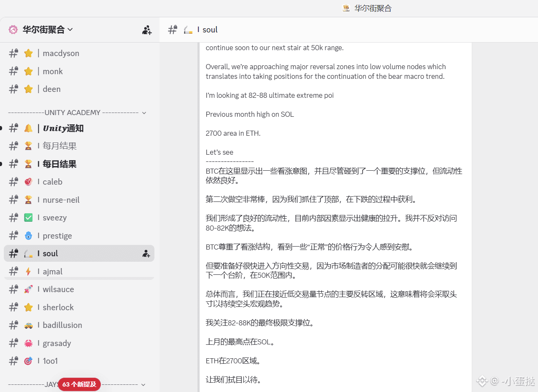This screenshot has width=538, height=392.
Task: Click the trophy emoji on nurse-neil row
Action: click(x=28, y=200)
